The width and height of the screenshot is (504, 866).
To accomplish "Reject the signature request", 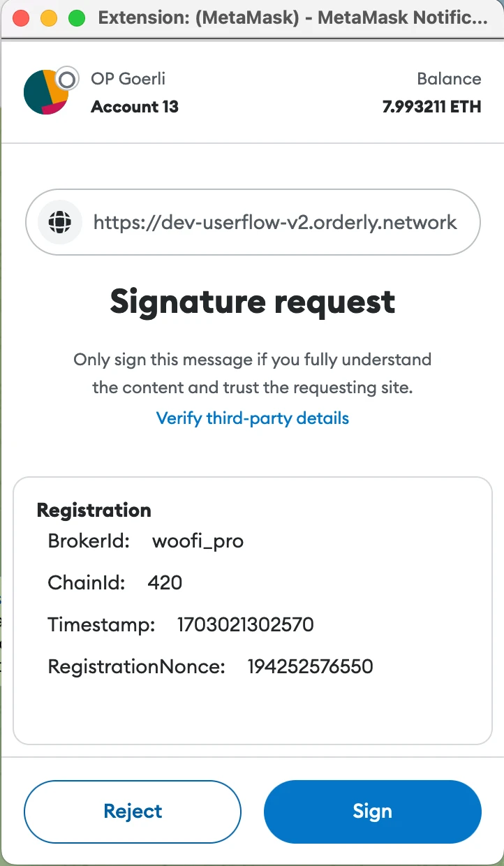I will (x=133, y=812).
